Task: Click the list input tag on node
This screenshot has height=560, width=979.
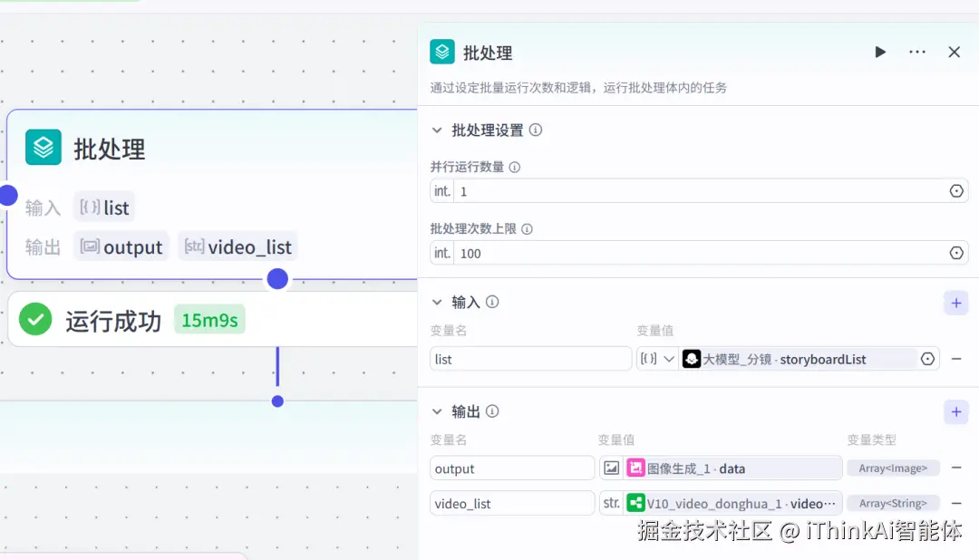Action: pyautogui.click(x=104, y=208)
